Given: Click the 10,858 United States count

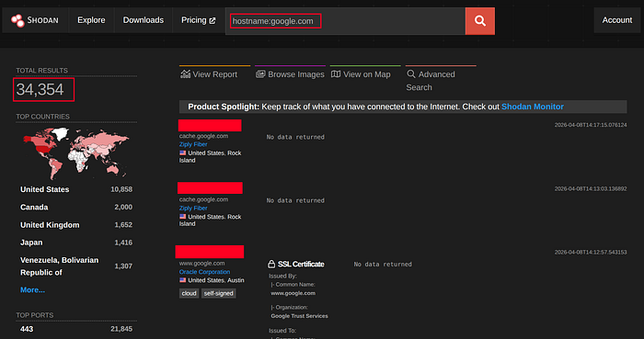Looking at the screenshot, I should pyautogui.click(x=121, y=189).
